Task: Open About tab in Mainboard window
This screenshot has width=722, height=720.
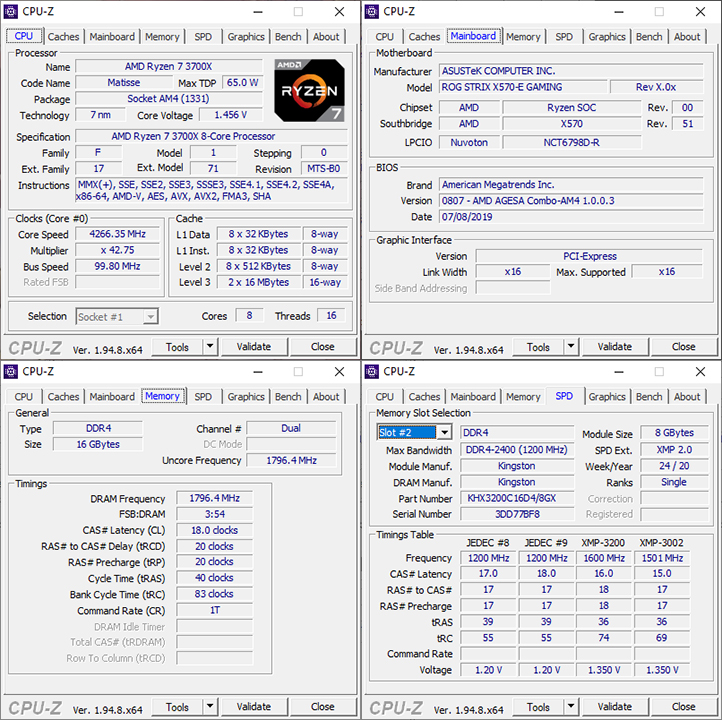Action: tap(687, 36)
